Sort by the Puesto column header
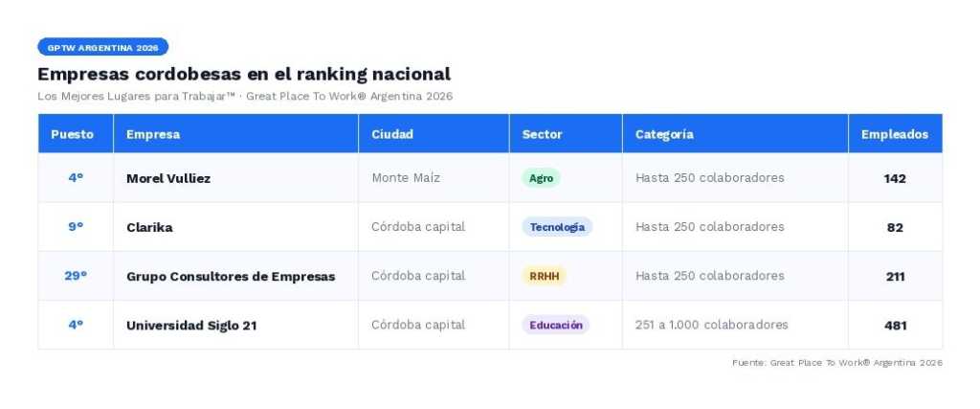Viewport: 980px width, 409px height. [x=73, y=134]
